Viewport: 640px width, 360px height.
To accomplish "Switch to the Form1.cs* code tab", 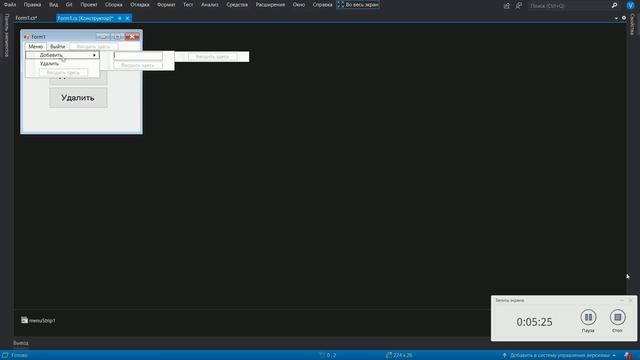I will [27, 18].
